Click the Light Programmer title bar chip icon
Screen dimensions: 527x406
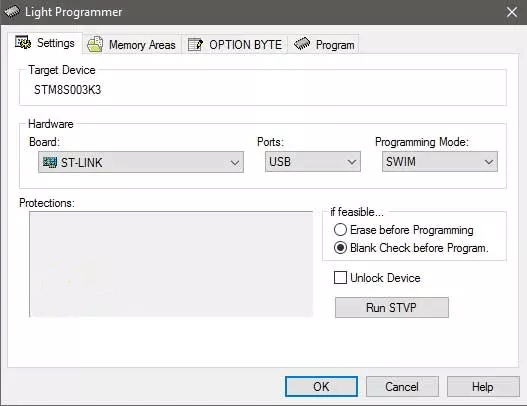(12, 12)
